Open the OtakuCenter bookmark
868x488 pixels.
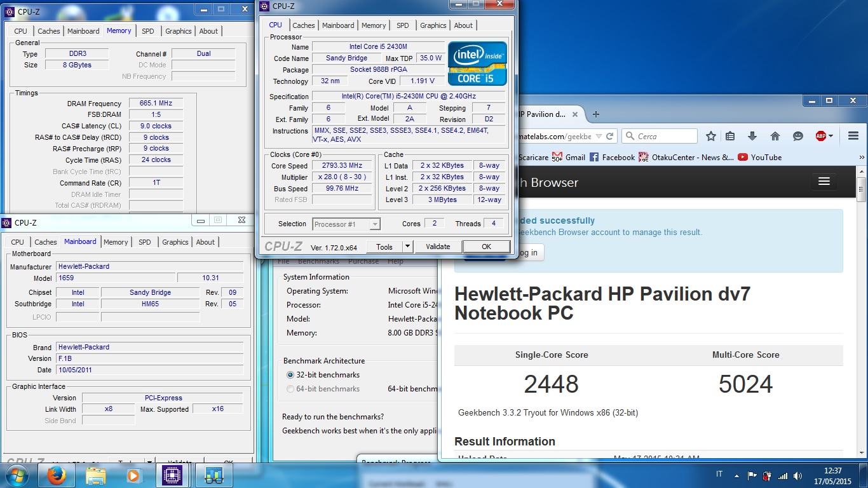point(686,157)
